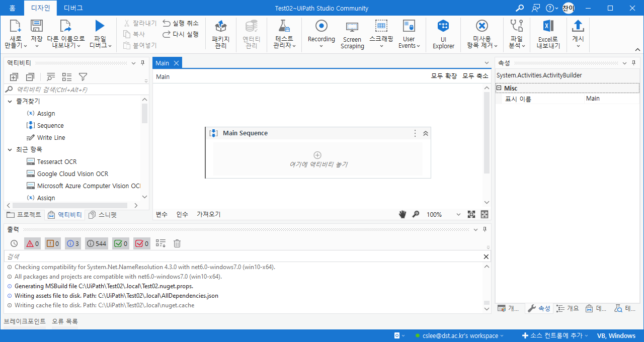Open the Error List (오류 목록) tab

65,321
